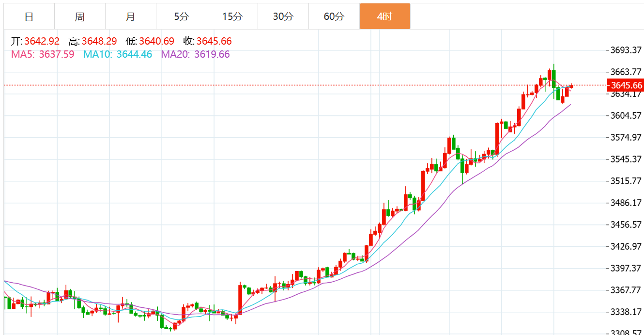Click the 低 low price value 3640.69

[156, 42]
